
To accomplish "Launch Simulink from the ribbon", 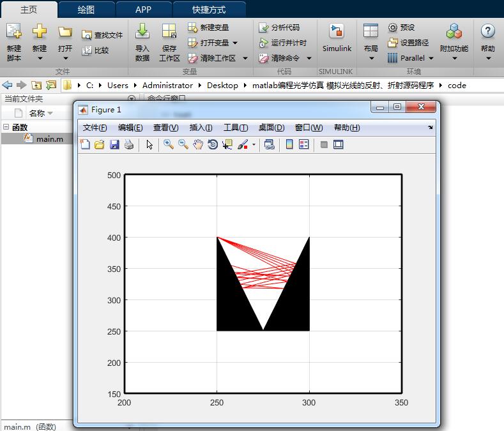I will pyautogui.click(x=337, y=38).
